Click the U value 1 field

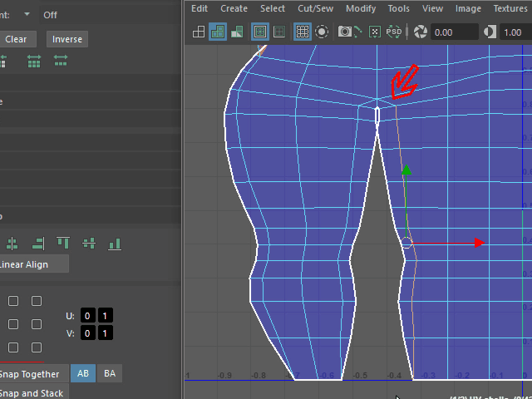(x=105, y=316)
